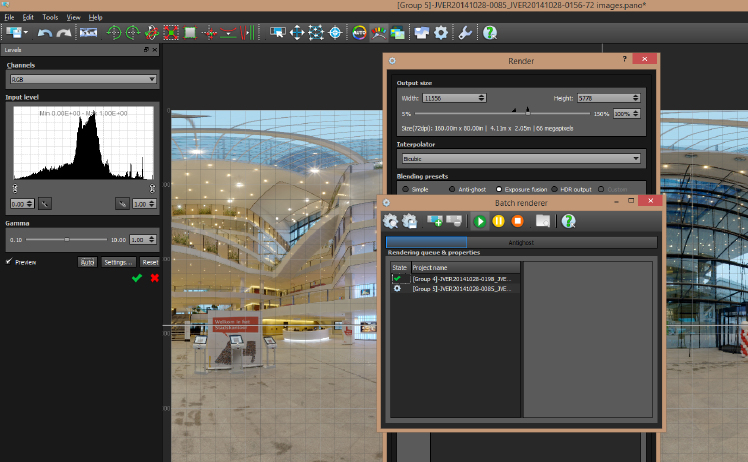Screen dimensions: 748x462
Task: Click the question mark help icon in main toolbar
Action: coord(489,33)
